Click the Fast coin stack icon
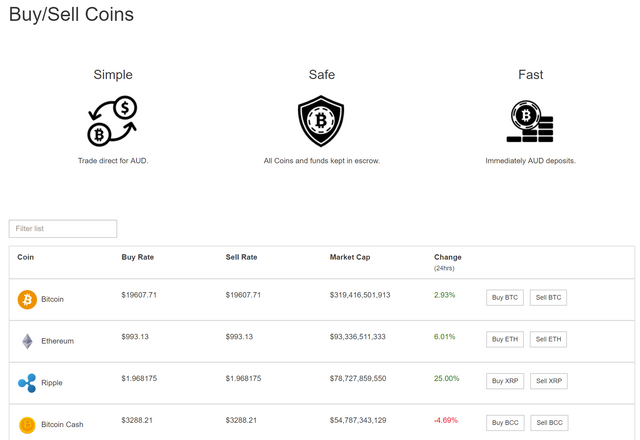This screenshot has width=640, height=440. pos(530,121)
